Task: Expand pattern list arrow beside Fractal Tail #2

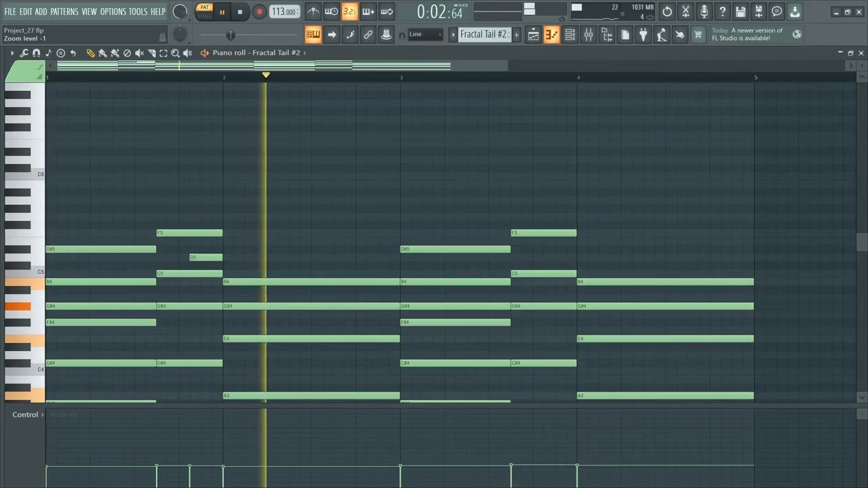Action: (x=453, y=35)
